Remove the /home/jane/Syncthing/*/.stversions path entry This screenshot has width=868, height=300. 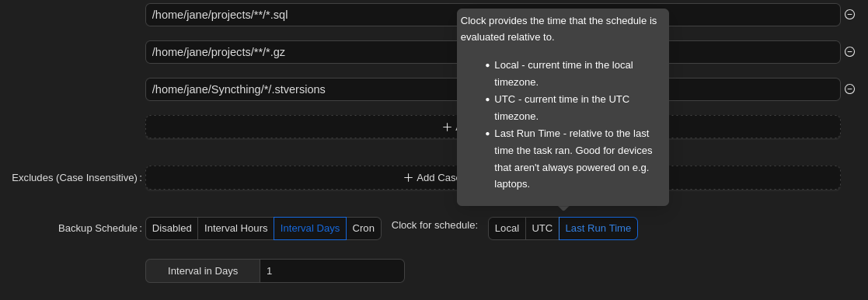coord(849,89)
